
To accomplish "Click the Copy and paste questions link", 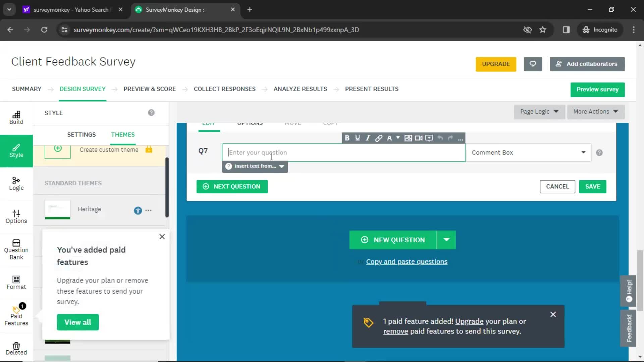I will coord(407,261).
